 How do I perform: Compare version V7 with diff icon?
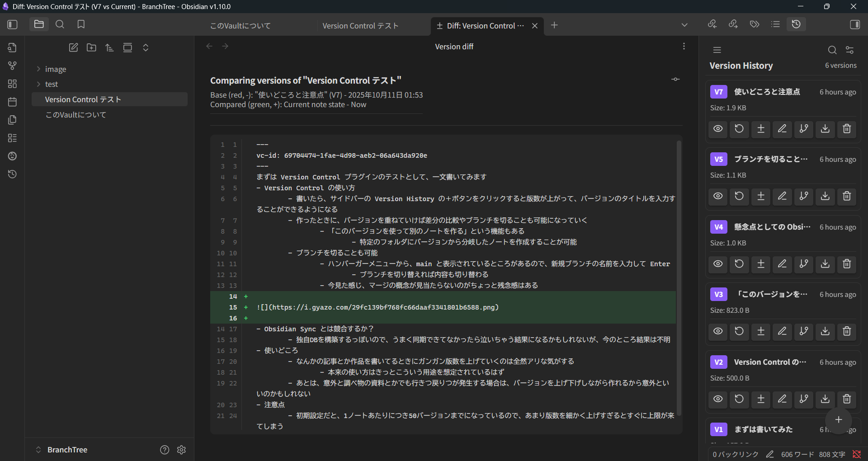tap(761, 129)
